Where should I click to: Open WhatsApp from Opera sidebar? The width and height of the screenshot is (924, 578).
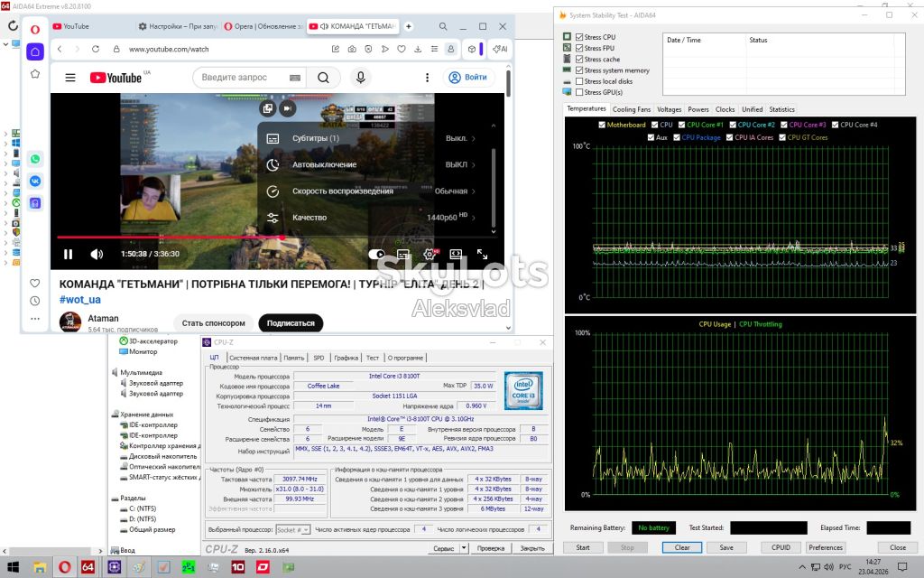click(35, 159)
